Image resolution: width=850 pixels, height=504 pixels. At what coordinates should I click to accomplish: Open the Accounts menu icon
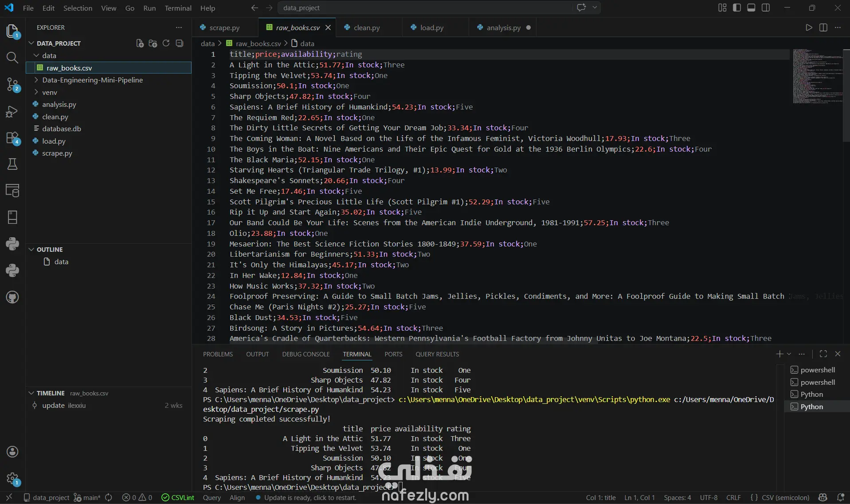(x=12, y=452)
